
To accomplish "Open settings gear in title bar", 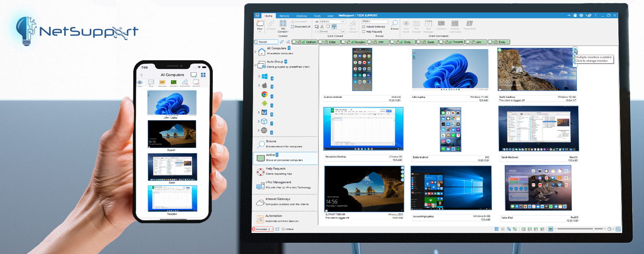I will 582,15.
